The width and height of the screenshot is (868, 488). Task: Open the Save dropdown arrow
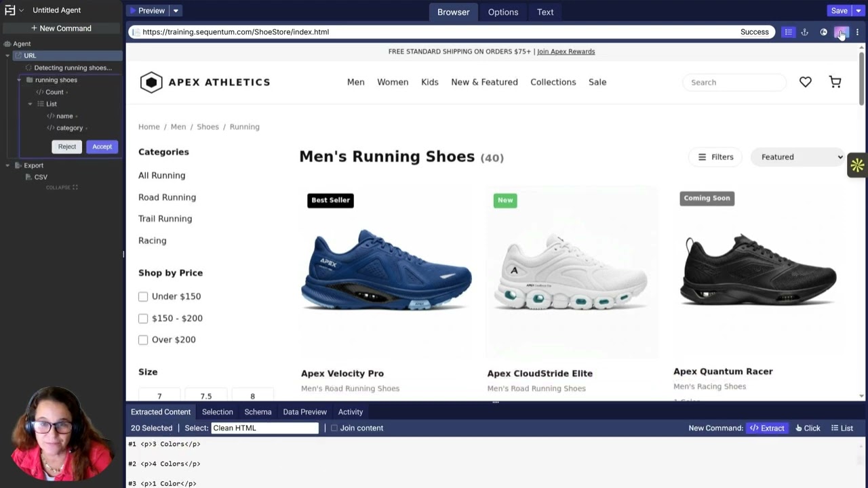click(x=858, y=11)
